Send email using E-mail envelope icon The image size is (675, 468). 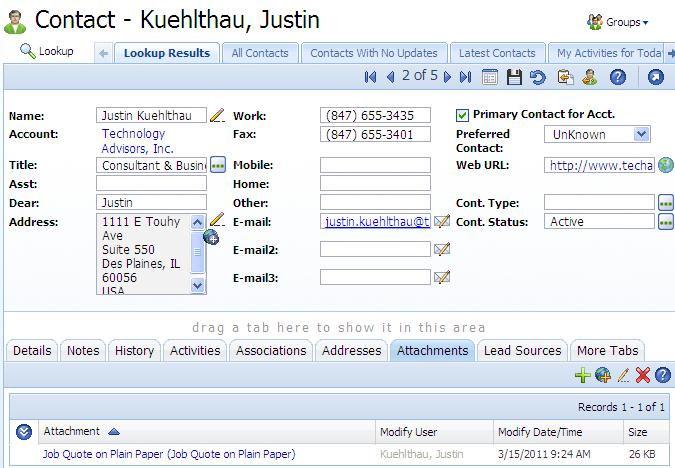pyautogui.click(x=442, y=221)
